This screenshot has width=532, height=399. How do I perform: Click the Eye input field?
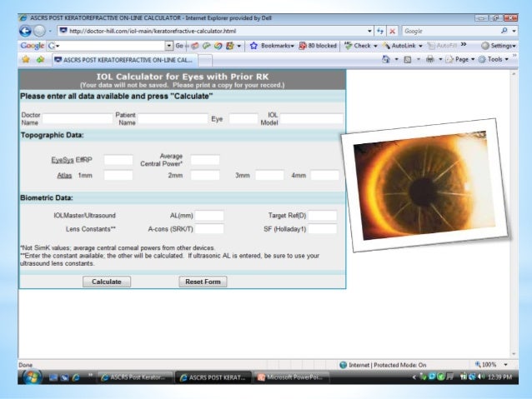click(243, 118)
